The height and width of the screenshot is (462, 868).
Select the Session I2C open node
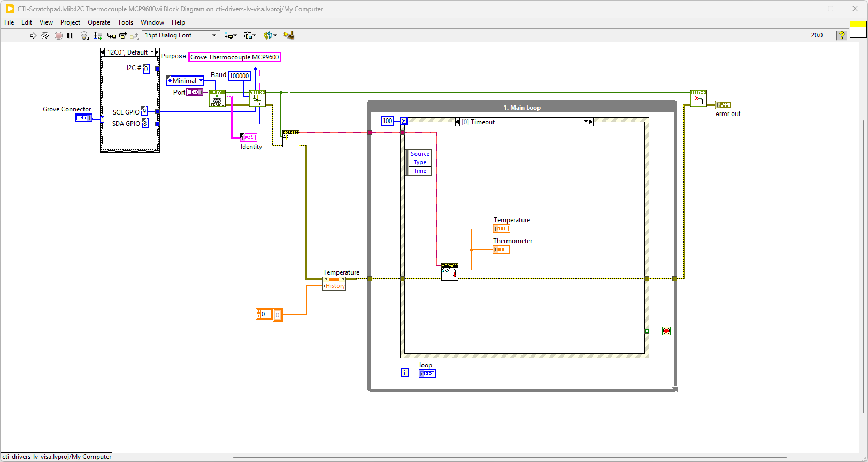(257, 99)
